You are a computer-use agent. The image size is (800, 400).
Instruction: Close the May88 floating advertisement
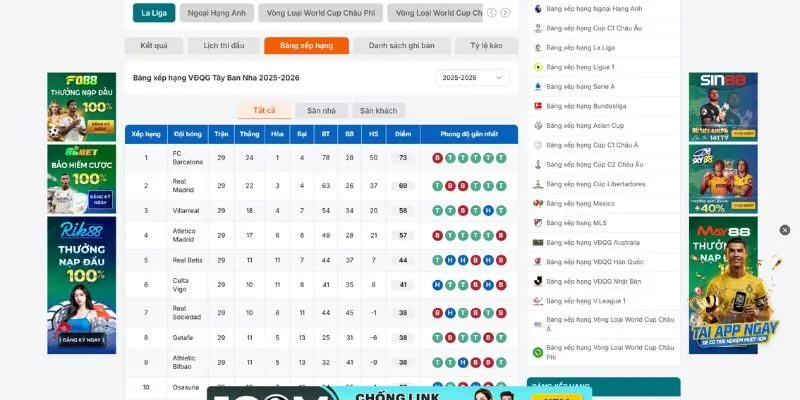tap(784, 230)
